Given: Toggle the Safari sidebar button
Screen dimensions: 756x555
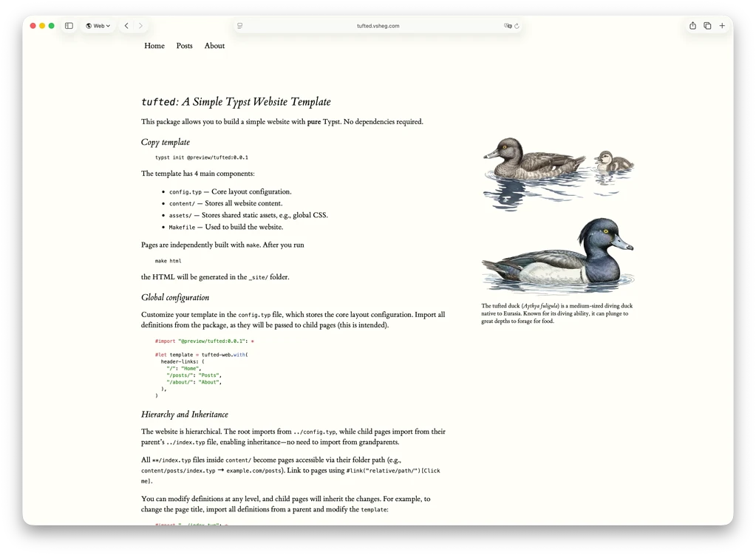Looking at the screenshot, I should pyautogui.click(x=69, y=26).
